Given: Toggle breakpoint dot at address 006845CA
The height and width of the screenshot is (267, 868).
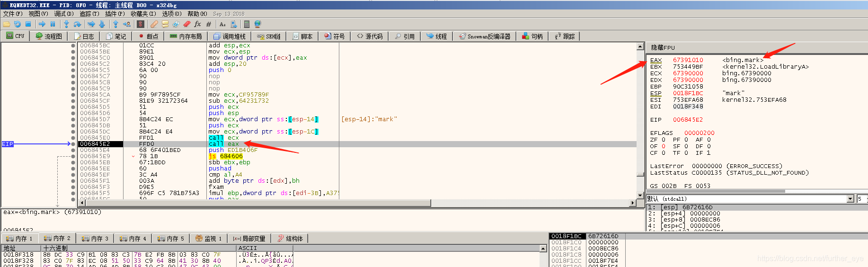Looking at the screenshot, I should pos(73,95).
